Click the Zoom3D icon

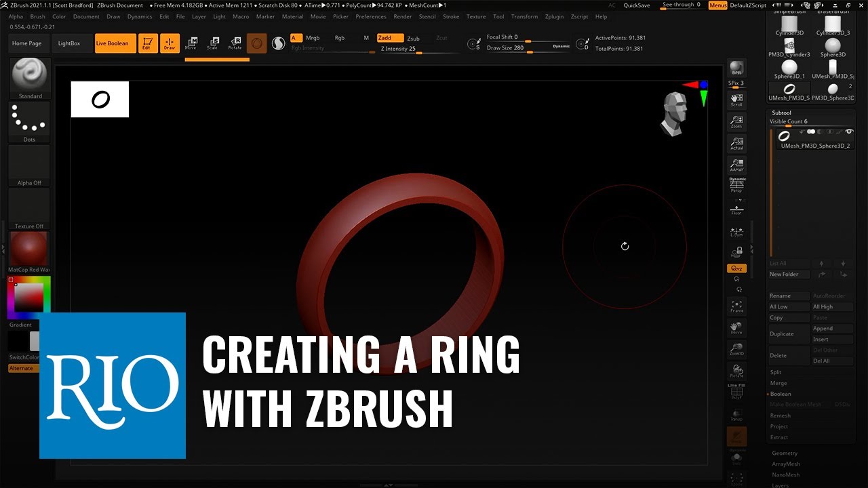(x=736, y=350)
